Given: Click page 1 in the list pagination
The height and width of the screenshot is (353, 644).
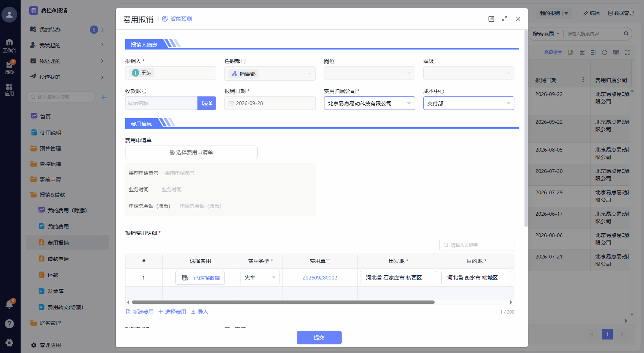Looking at the screenshot, I should (x=607, y=334).
